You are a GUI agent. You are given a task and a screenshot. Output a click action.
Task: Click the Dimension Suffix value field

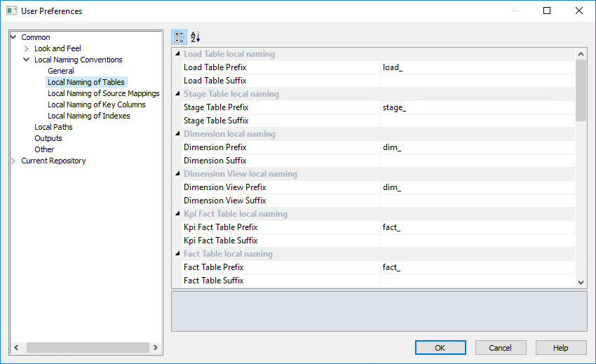click(477, 161)
